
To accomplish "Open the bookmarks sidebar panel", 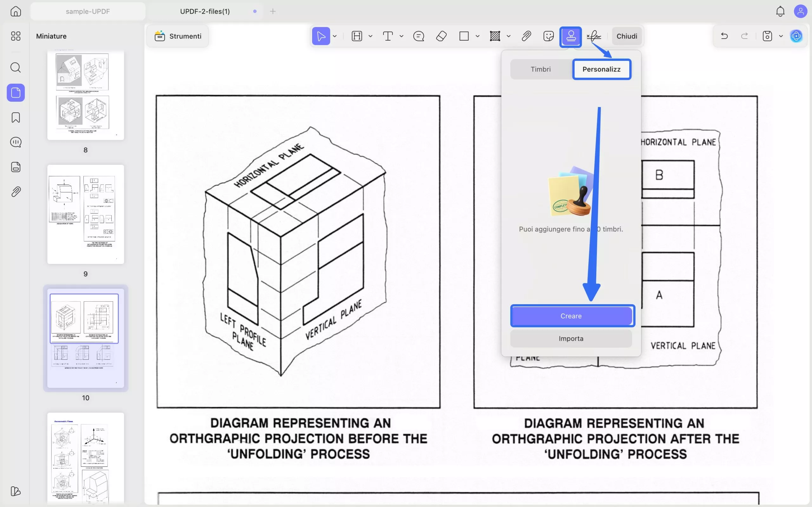I will [16, 117].
